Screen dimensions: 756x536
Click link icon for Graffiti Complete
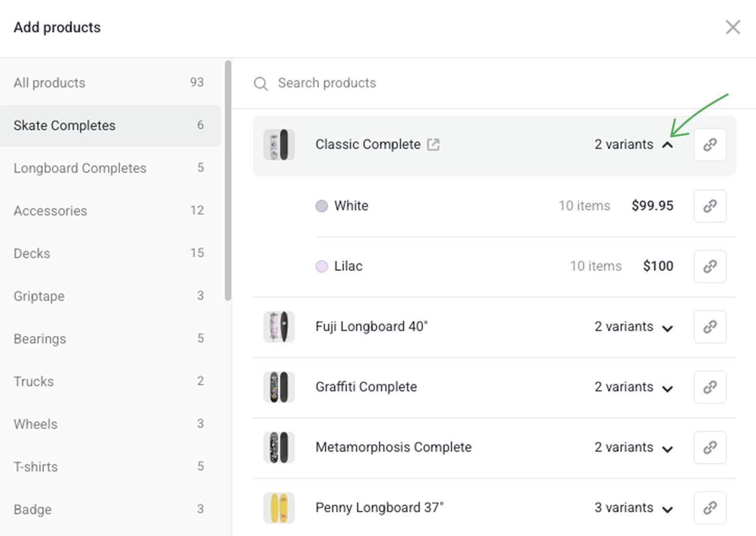click(710, 387)
